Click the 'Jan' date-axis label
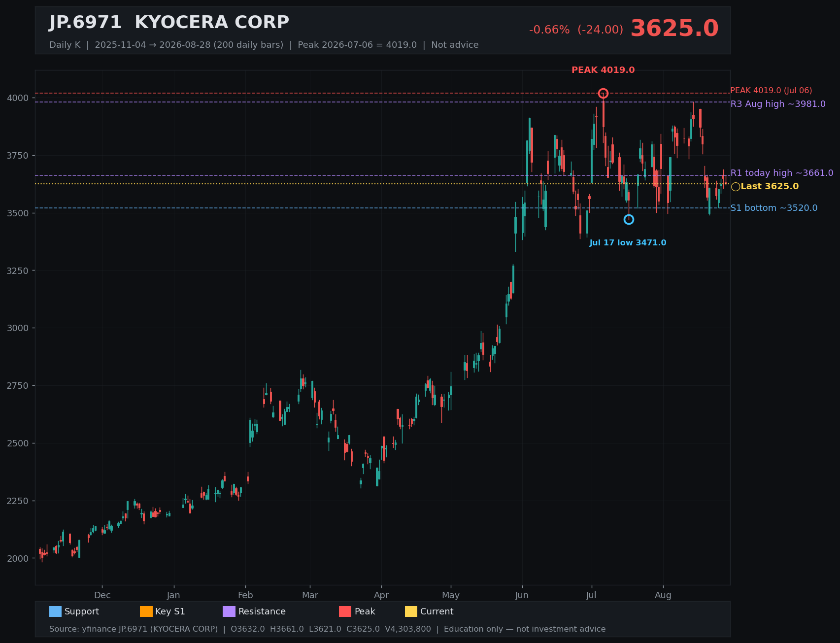Screen dimensions: 840x643 (173, 595)
